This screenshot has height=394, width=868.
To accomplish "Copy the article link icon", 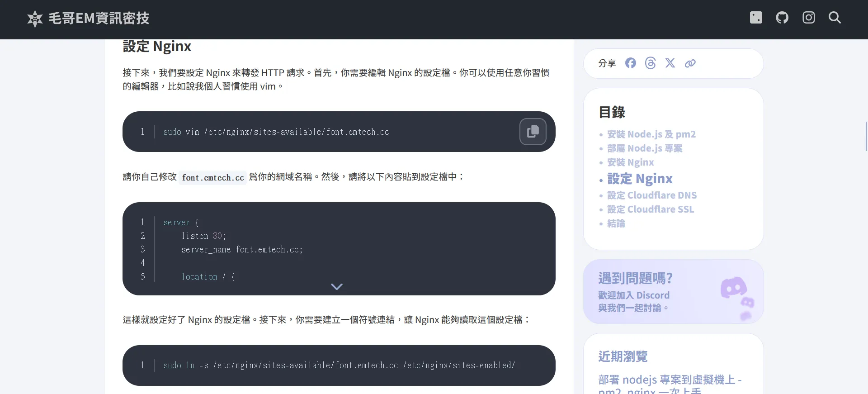I will click(x=690, y=63).
